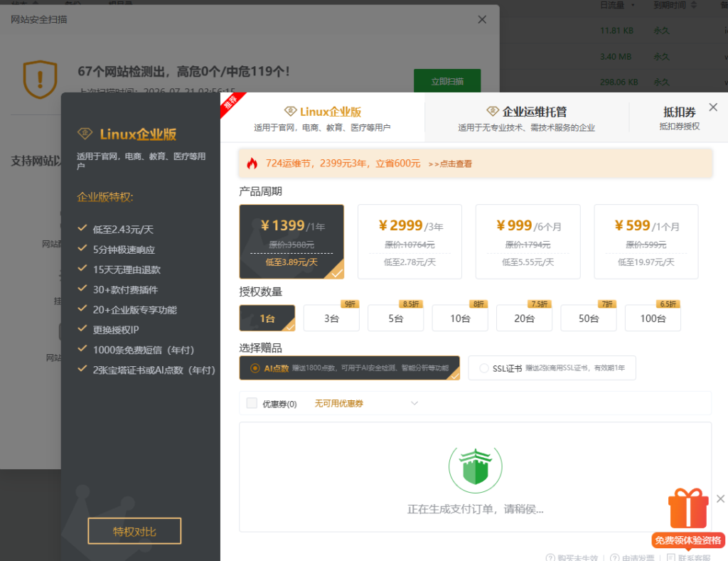Click the 1000条免费短信 privilege item
The image size is (728, 561).
tap(144, 350)
